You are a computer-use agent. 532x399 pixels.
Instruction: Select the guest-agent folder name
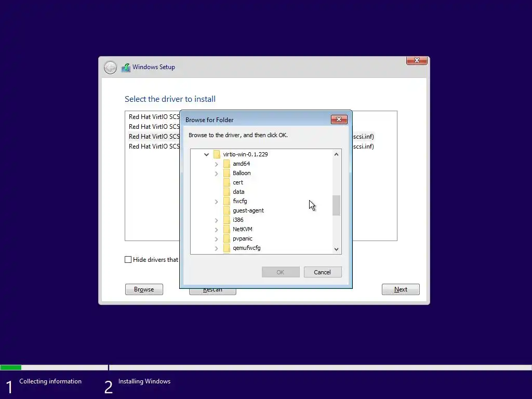point(248,210)
